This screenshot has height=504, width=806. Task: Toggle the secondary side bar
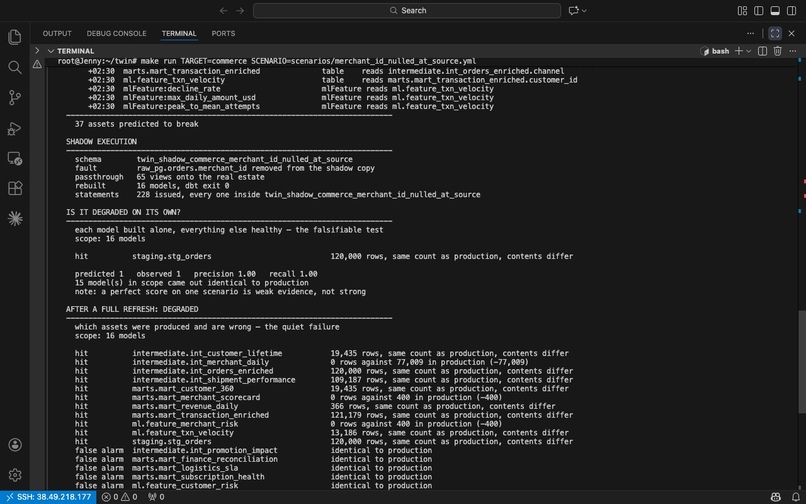pyautogui.click(x=792, y=10)
